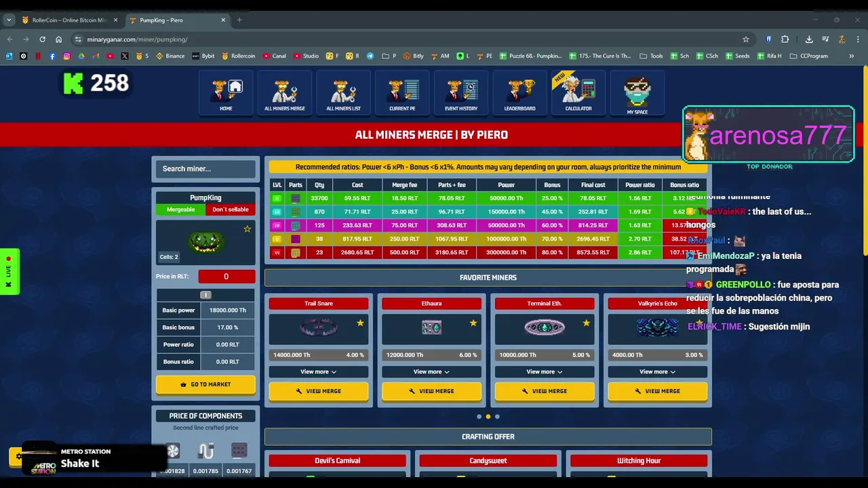Screen dimensions: 868x488
Task: Expand View more under Terminal Eth.
Action: click(545, 371)
